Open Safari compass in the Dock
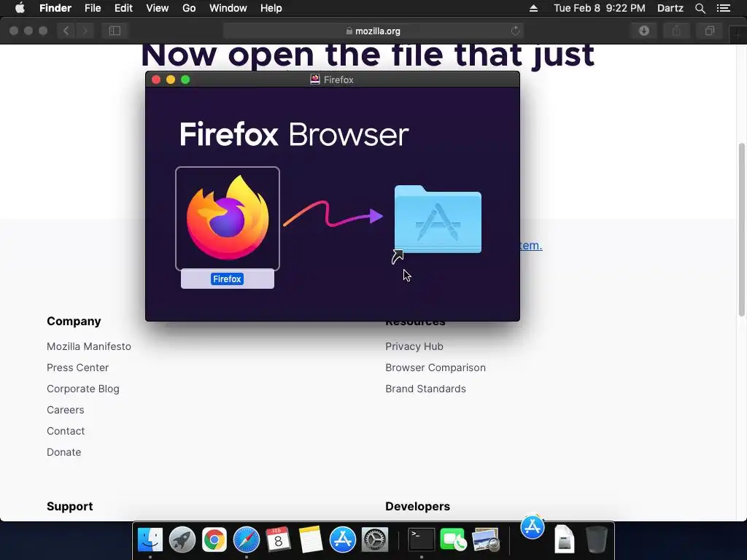This screenshot has height=560, width=747. [247, 540]
